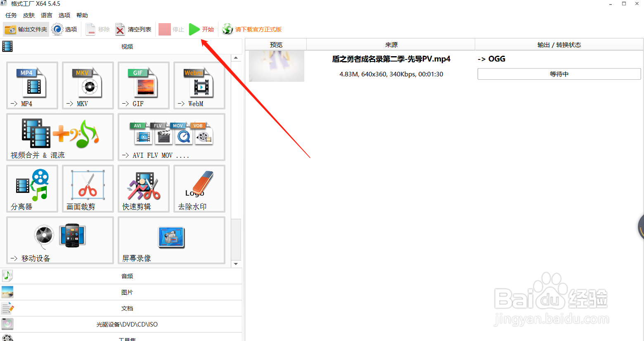
Task: Click file info 4.83M, 640x360, 340Kbps
Action: [x=391, y=74]
